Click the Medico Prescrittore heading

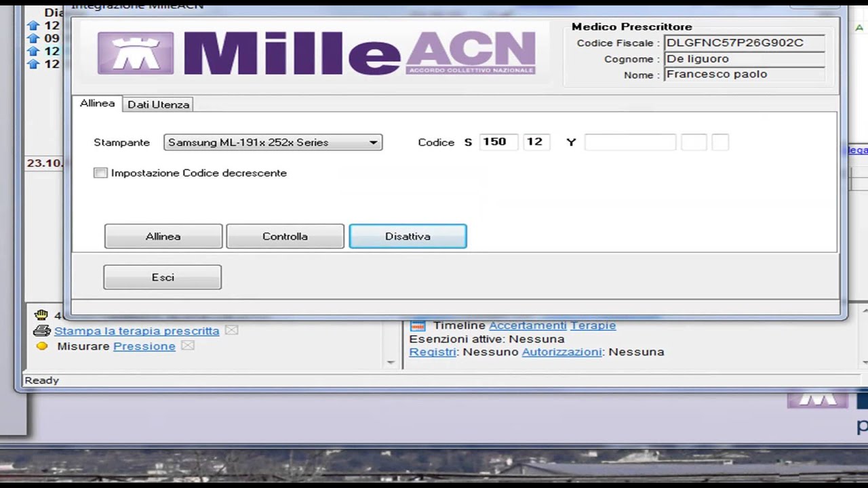632,27
